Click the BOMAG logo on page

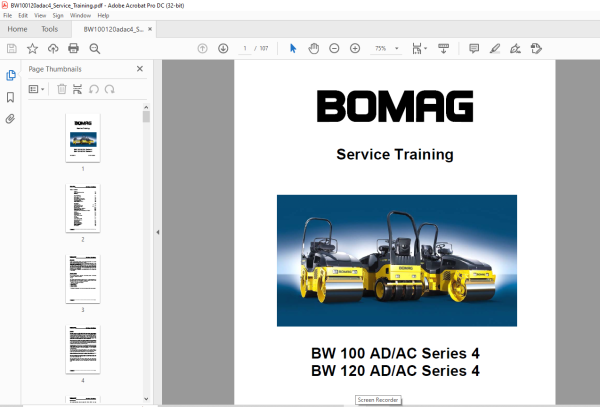[395, 106]
